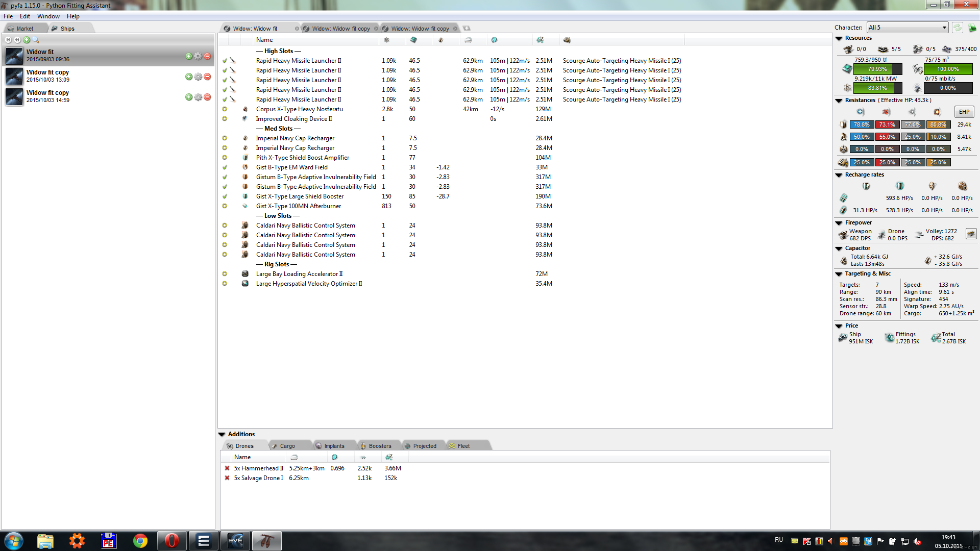Viewport: 980px width, 551px height.
Task: Click the shield EM resistance 78.8% cell
Action: 862,125
